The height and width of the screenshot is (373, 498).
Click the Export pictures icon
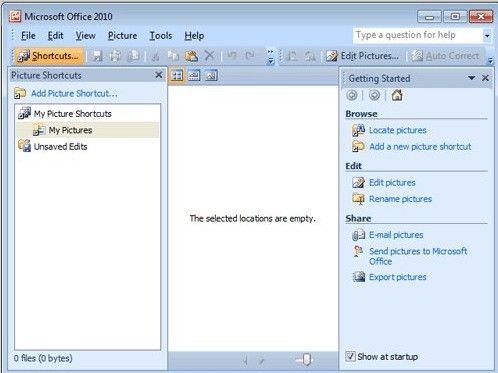pos(359,277)
